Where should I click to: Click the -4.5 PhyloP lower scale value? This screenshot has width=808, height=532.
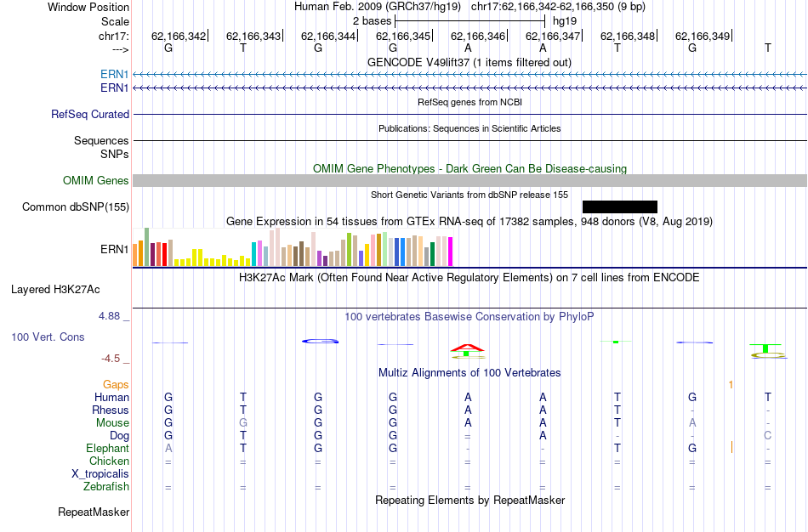coord(111,359)
